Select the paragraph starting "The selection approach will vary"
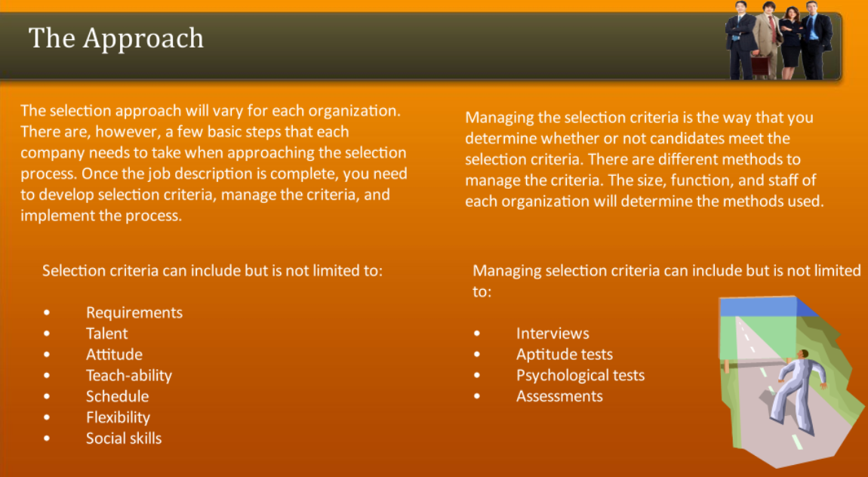The image size is (868, 477). pyautogui.click(x=214, y=163)
